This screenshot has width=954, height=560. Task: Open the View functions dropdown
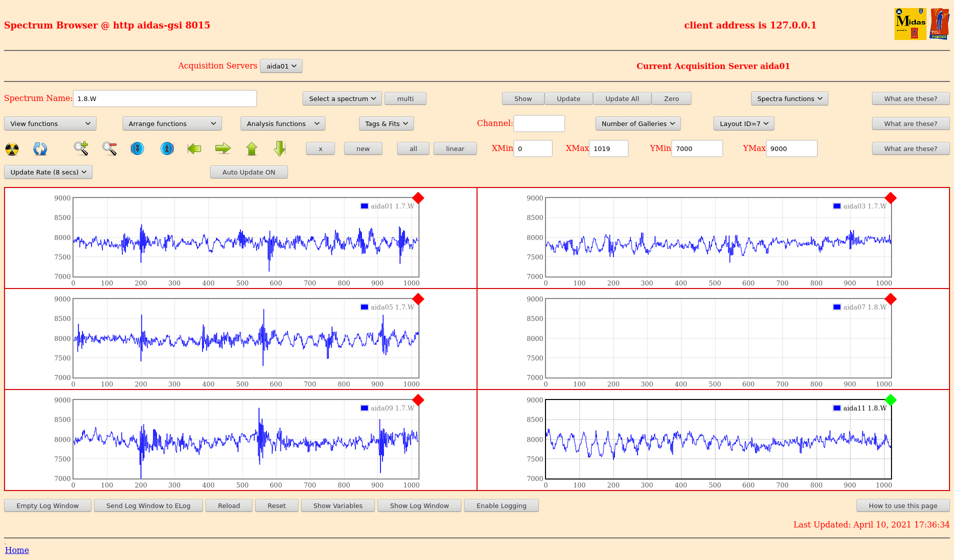point(50,123)
